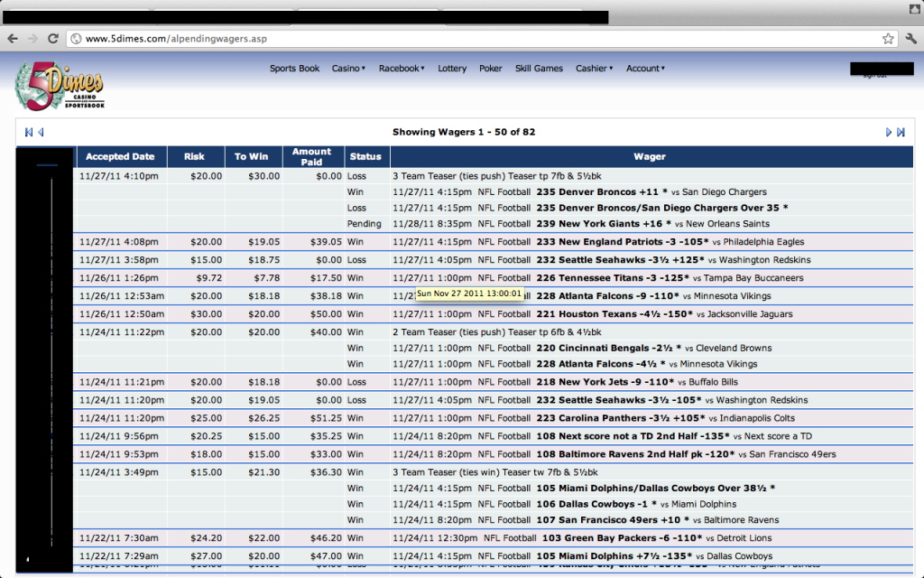Image resolution: width=924 pixels, height=578 pixels.
Task: Click the 5Dimes casino logo
Action: click(60, 86)
